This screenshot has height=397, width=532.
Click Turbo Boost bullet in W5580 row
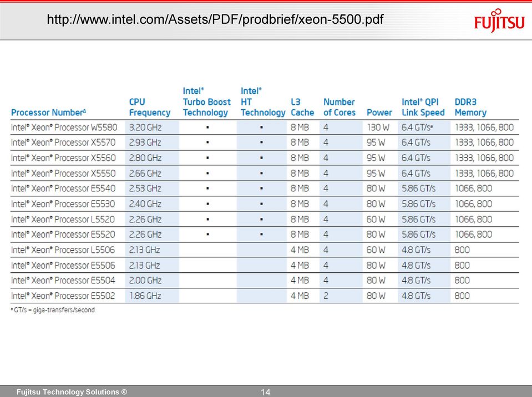[x=207, y=128]
